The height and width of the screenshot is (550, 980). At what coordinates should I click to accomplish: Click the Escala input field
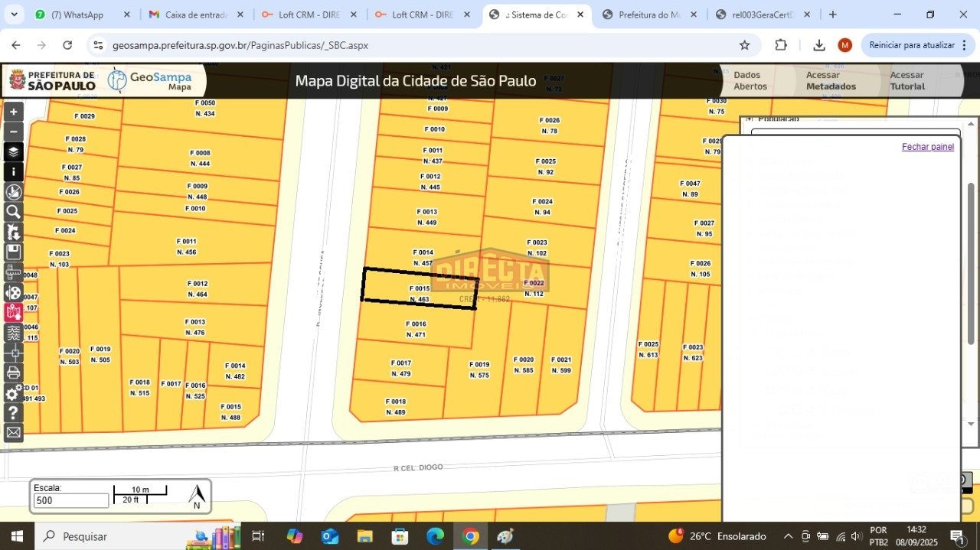coord(70,501)
